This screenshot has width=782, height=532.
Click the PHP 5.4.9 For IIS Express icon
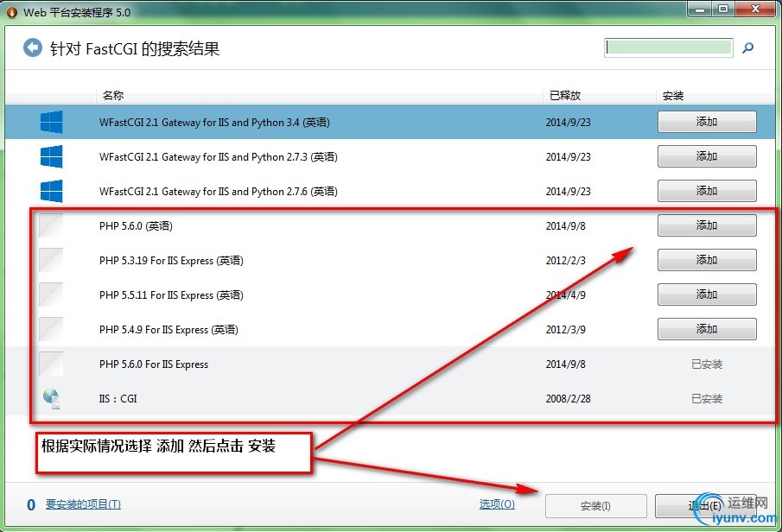coord(51,329)
